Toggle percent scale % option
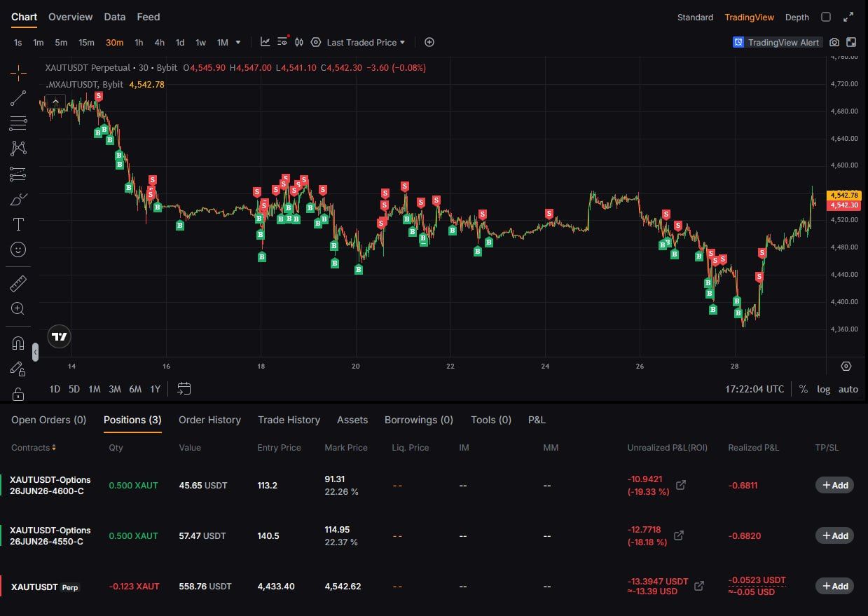Viewport: 868px width, 616px height. tap(804, 389)
